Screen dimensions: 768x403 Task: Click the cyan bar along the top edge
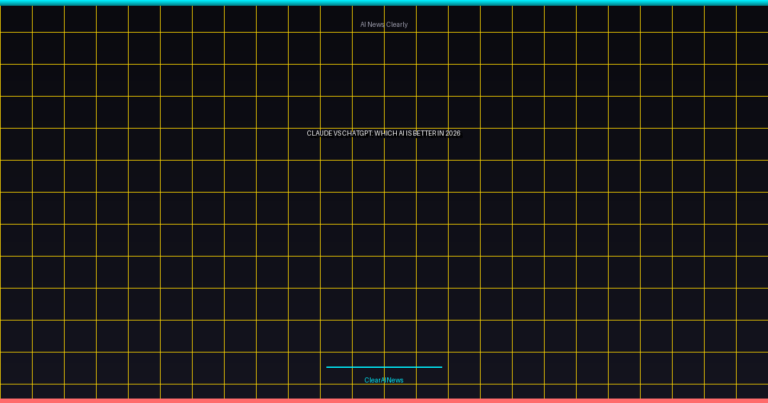[x=384, y=2]
